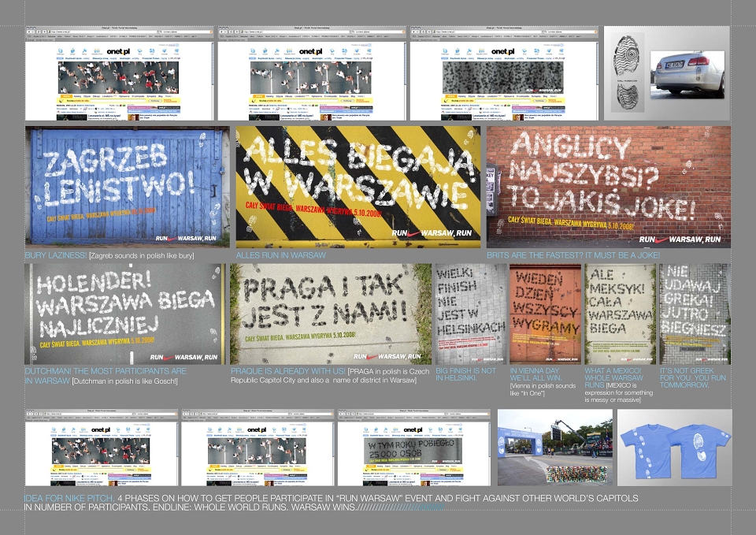
Task: Select the black shoe sole footprint graphic
Action: (x=626, y=72)
